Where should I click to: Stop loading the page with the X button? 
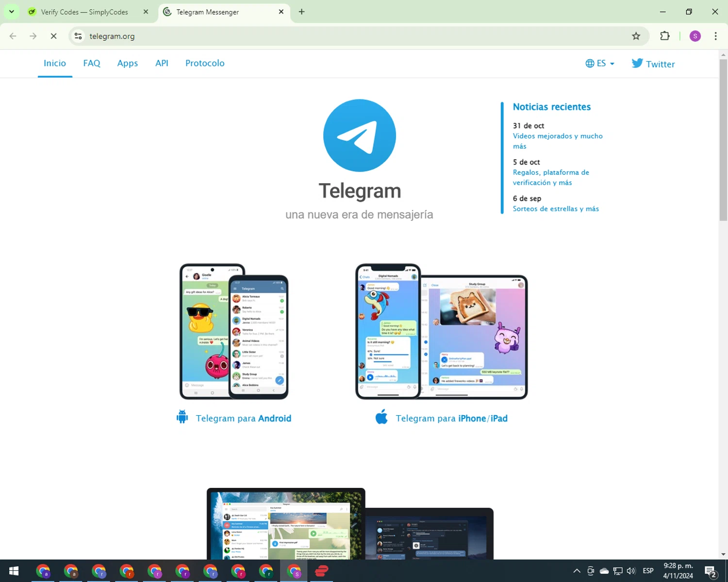(54, 36)
